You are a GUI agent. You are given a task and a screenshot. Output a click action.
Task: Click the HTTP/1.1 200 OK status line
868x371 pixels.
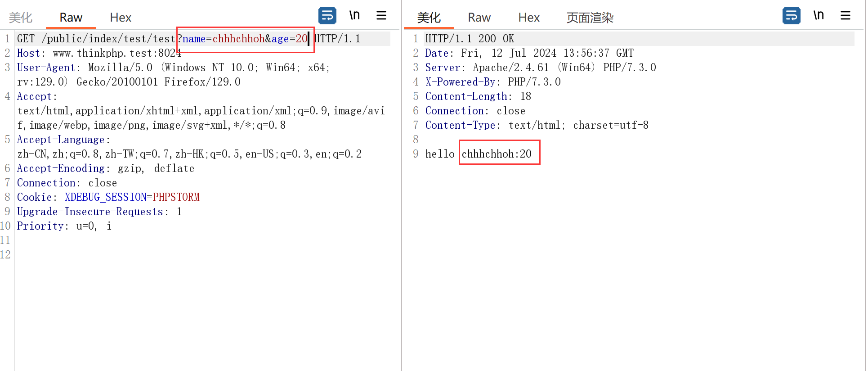[470, 39]
